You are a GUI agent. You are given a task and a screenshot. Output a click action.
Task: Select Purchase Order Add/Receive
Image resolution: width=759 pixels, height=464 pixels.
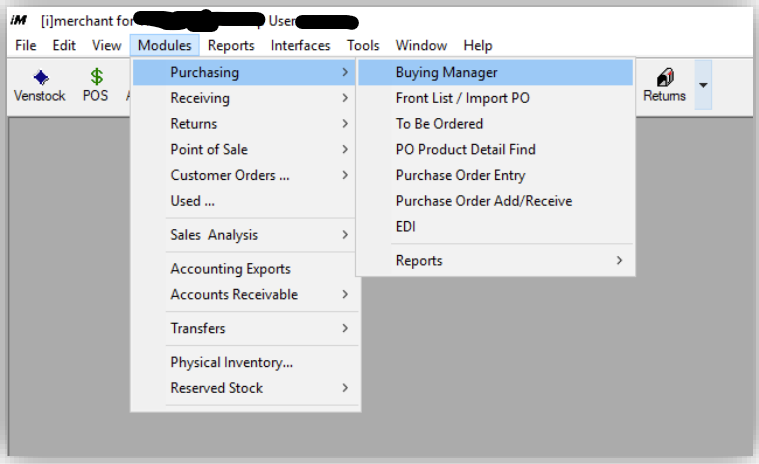(x=495, y=201)
